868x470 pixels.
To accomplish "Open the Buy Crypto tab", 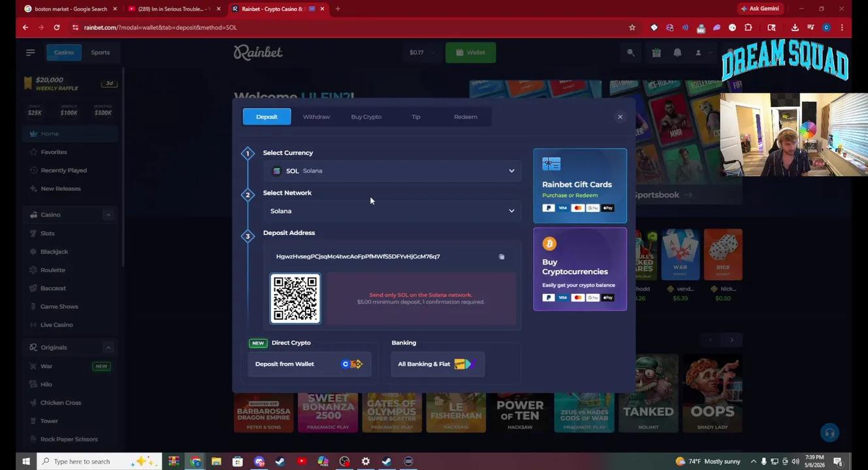I will (x=366, y=117).
